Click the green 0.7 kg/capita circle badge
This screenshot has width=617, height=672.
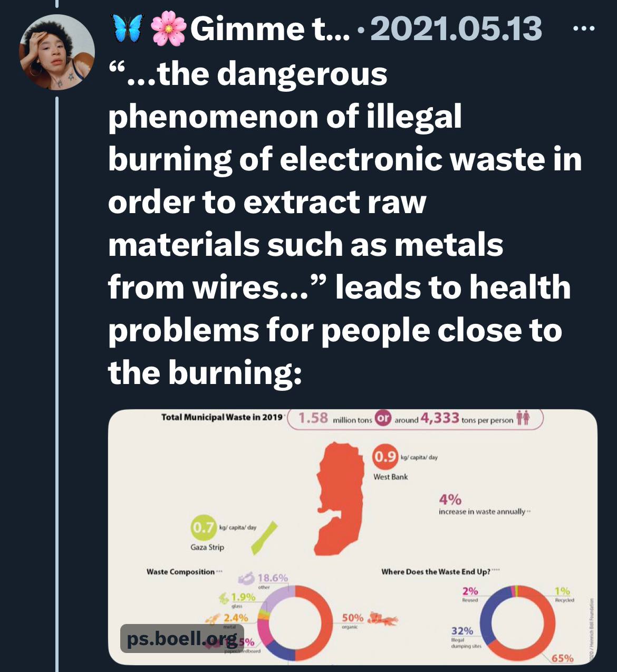pyautogui.click(x=203, y=527)
